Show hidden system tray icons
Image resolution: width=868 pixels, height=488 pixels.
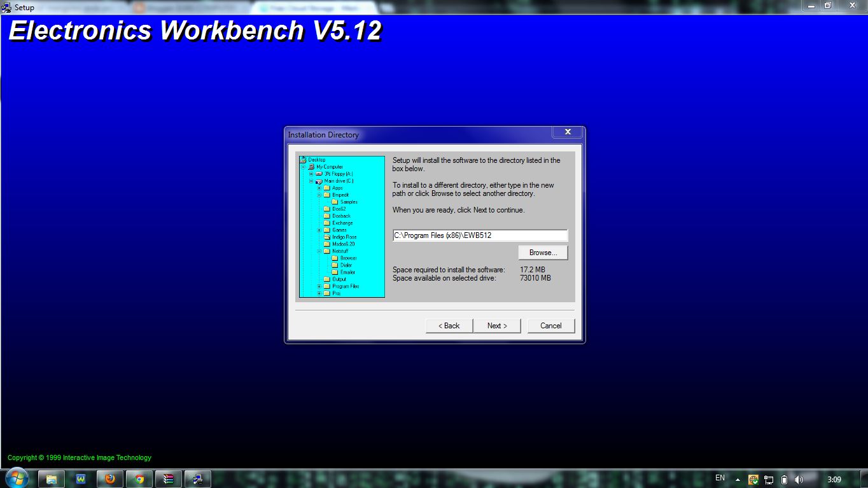(x=738, y=479)
